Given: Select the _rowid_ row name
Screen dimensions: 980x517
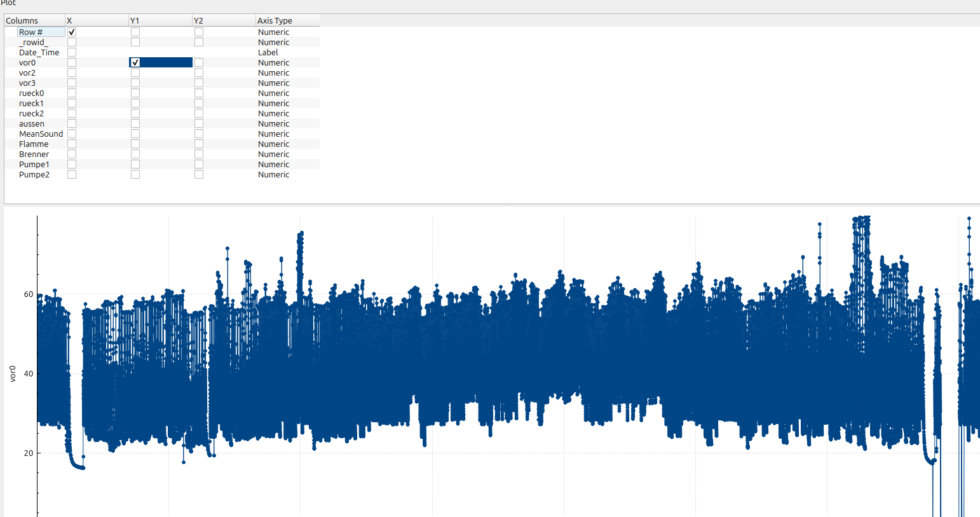Looking at the screenshot, I should coord(33,42).
